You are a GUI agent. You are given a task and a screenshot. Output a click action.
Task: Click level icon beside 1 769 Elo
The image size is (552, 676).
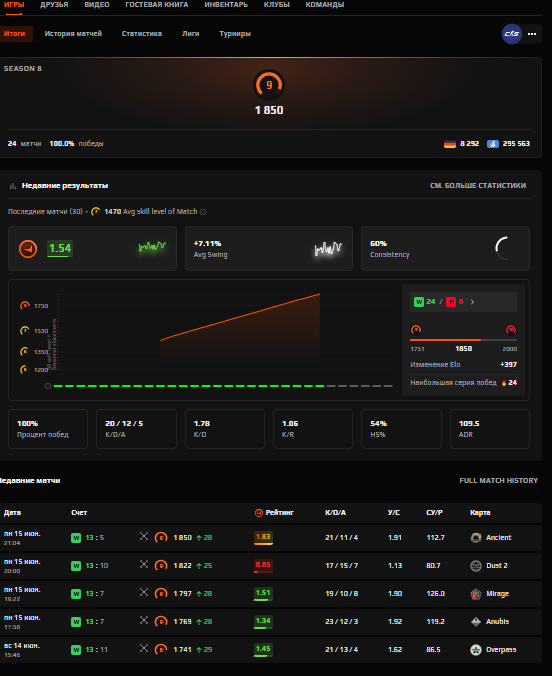[161, 622]
